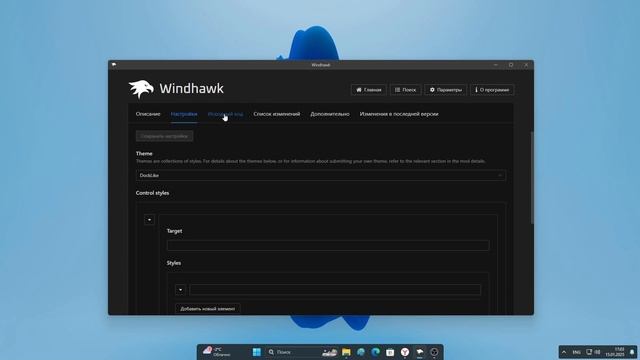Image resolution: width=640 pixels, height=360 pixels.
Task: Open Microsoft Store from taskbar
Action: (x=390, y=352)
